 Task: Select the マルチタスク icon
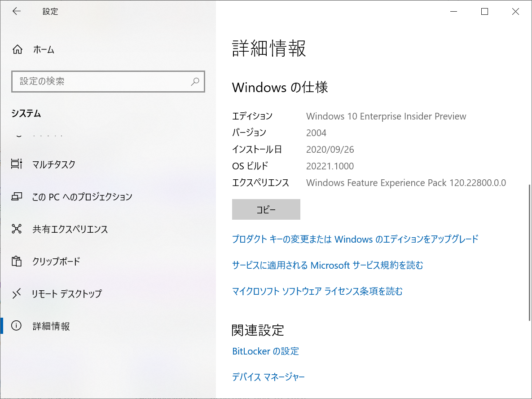[x=17, y=164]
